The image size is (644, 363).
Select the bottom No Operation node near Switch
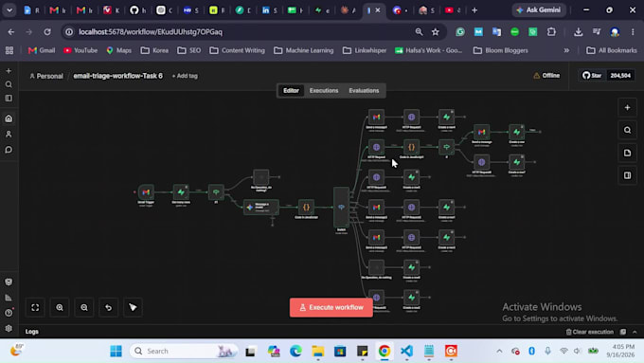pyautogui.click(x=376, y=267)
